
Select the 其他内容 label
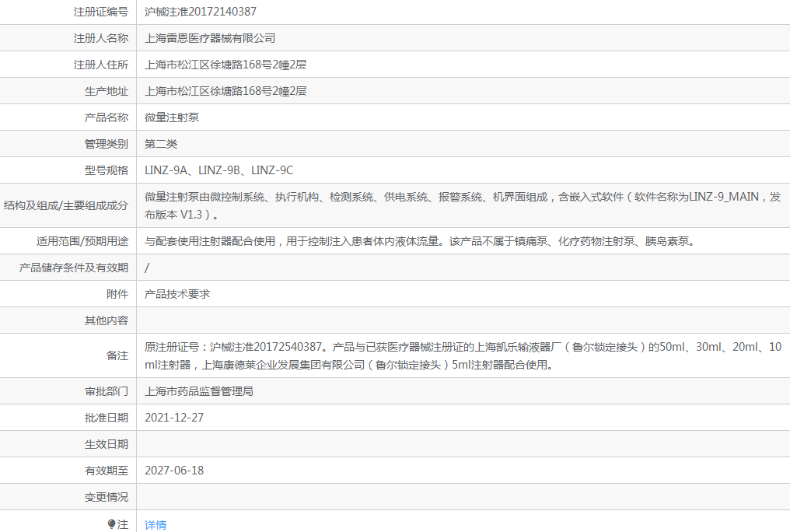pos(107,320)
